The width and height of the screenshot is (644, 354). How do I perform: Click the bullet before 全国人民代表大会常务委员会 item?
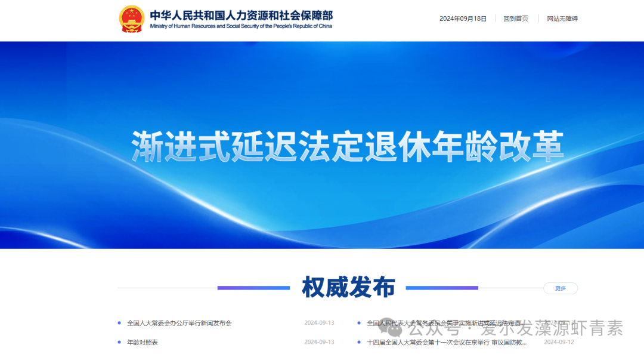pyautogui.click(x=360, y=322)
